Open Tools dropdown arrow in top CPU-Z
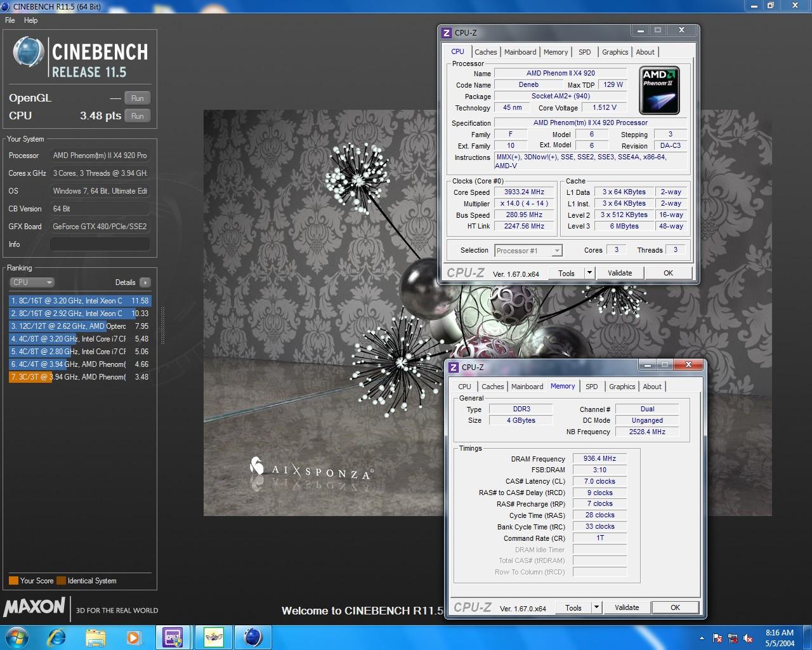812x650 pixels. pos(589,274)
